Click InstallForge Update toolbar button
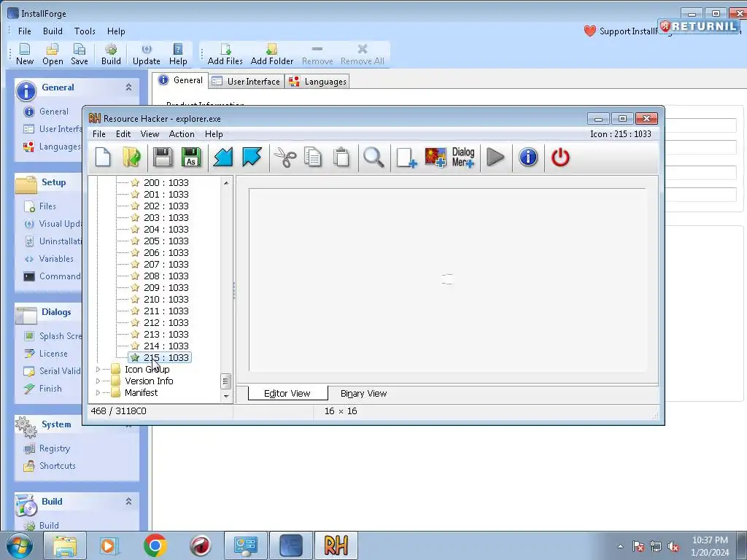The width and height of the screenshot is (747, 560). click(146, 54)
